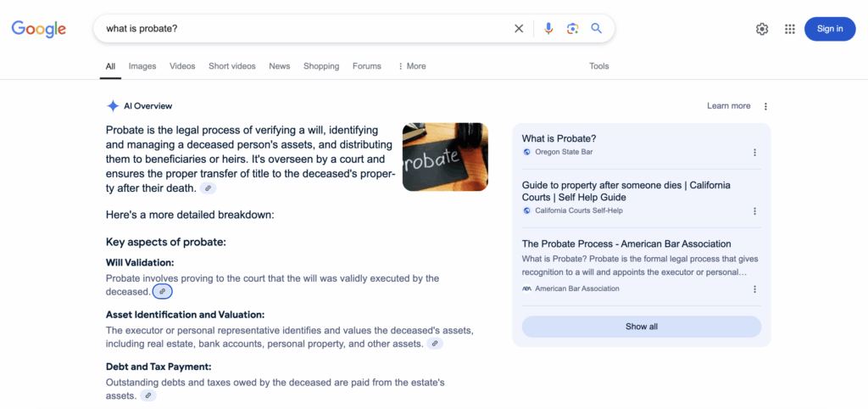
Task: Open the Google apps grid
Action: 790,29
